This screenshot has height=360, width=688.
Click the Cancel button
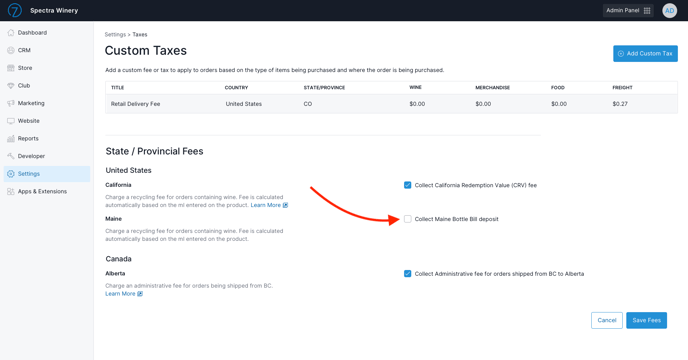[x=607, y=320]
